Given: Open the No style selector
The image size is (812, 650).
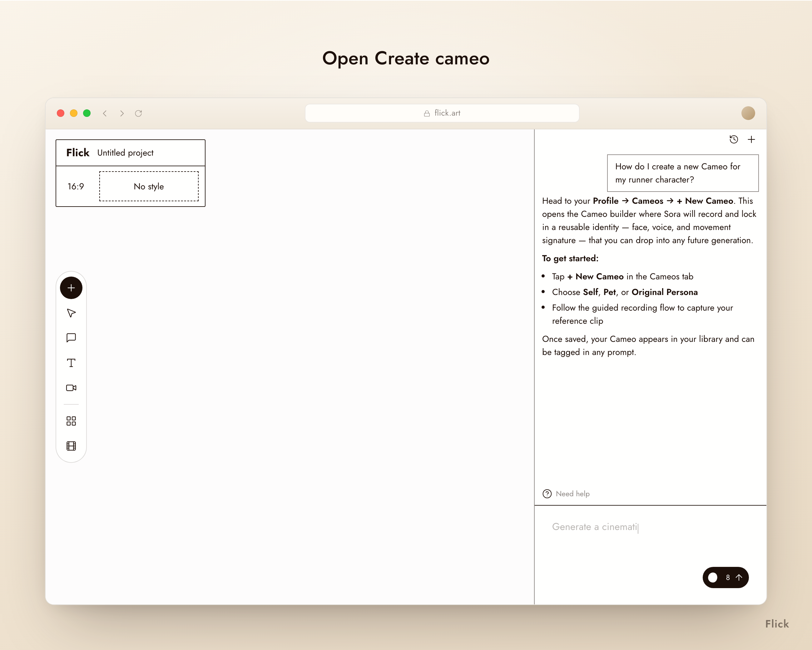Looking at the screenshot, I should click(149, 187).
